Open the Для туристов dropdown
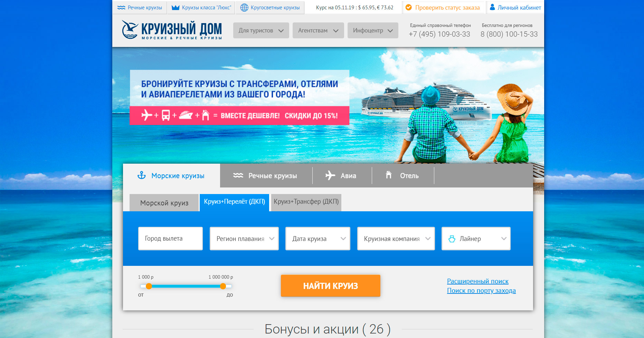 pyautogui.click(x=261, y=30)
